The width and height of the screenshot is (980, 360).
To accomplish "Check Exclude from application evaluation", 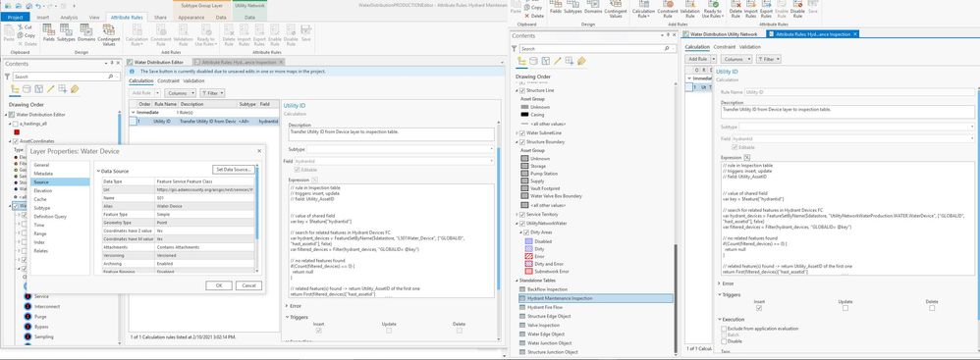I will [x=724, y=329].
